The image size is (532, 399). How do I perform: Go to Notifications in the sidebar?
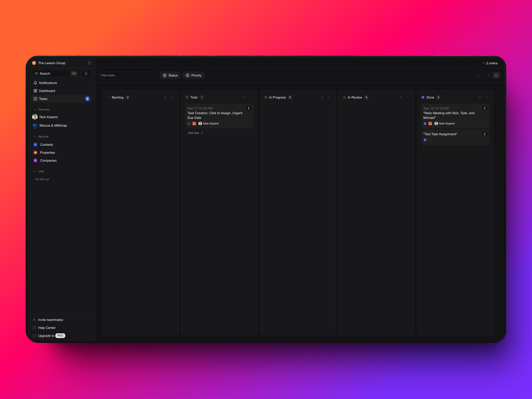48,83
